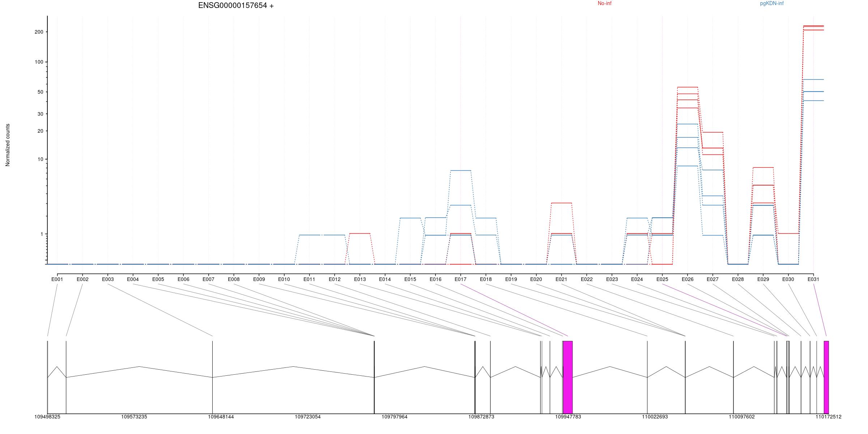The height and width of the screenshot is (434, 868).
Task: Click exon label E012
Action: (x=335, y=279)
